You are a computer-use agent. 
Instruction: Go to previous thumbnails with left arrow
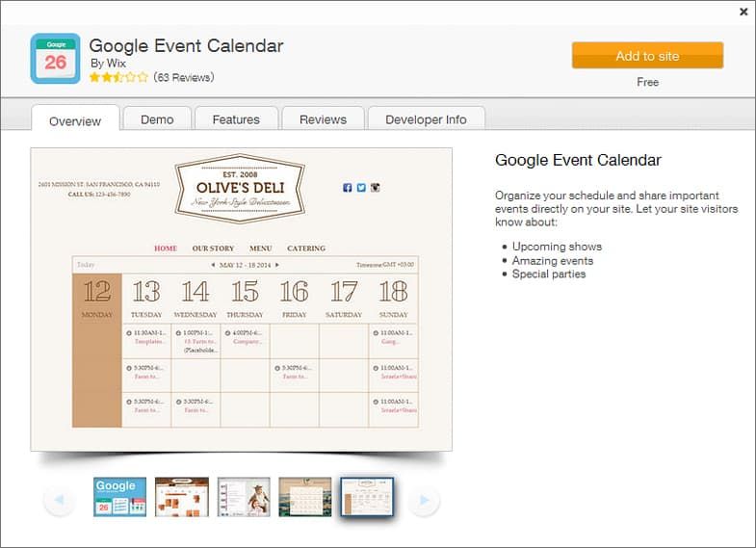(x=60, y=500)
